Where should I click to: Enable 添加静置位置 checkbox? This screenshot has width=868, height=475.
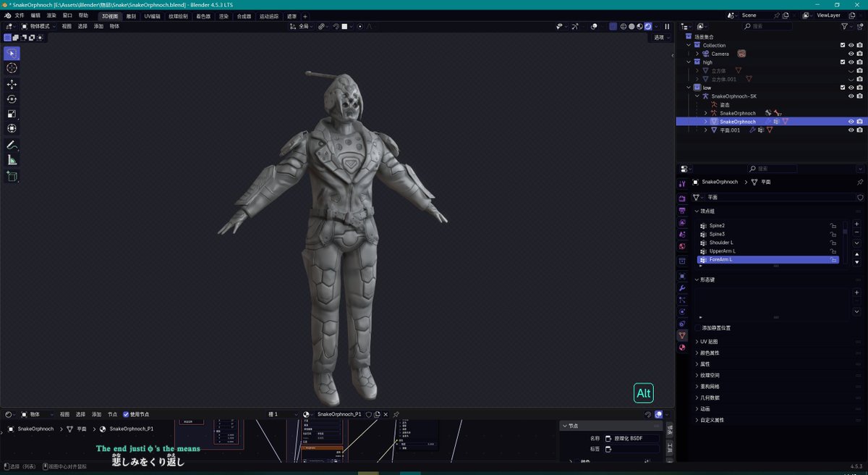pyautogui.click(x=697, y=327)
